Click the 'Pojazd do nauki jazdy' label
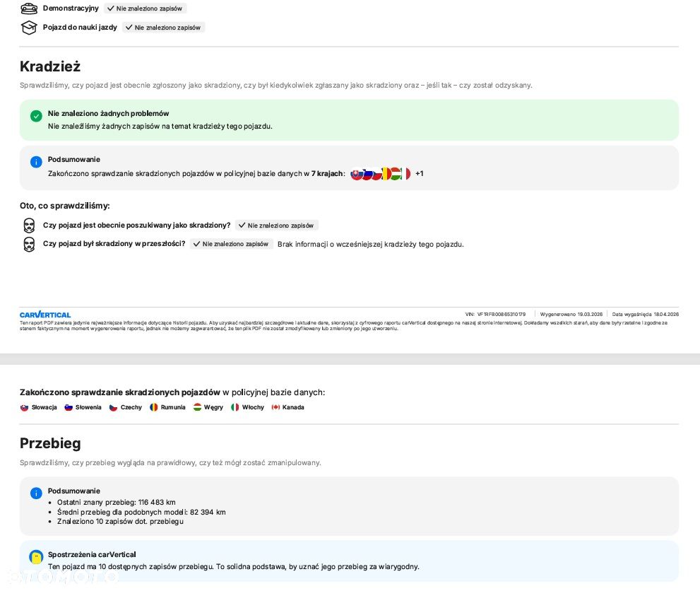 [x=80, y=28]
